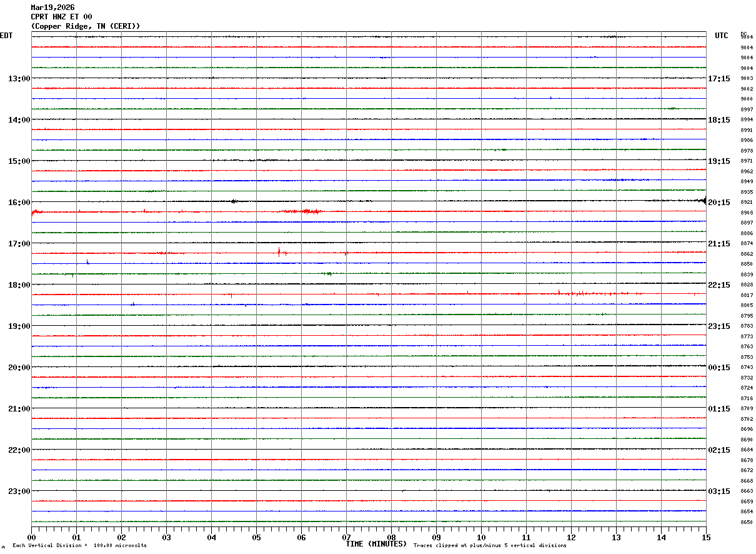
Task: Select DC offset value 8783
Action: 747,326
